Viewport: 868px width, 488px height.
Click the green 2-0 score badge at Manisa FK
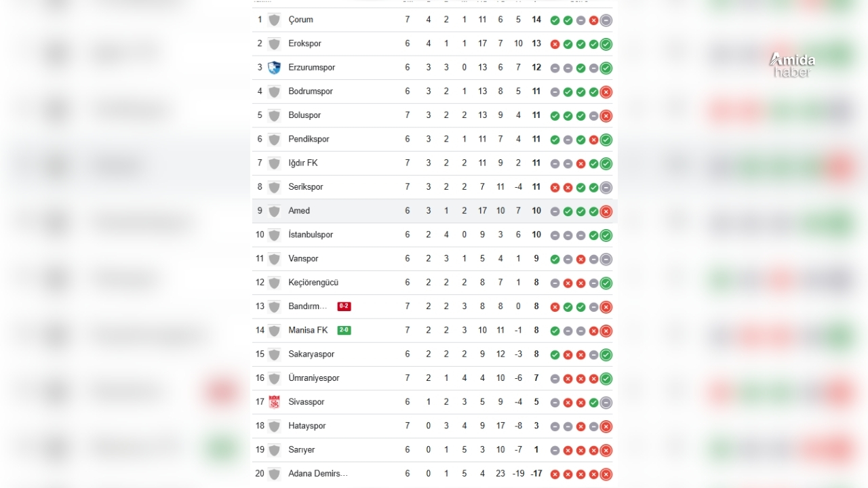point(344,330)
